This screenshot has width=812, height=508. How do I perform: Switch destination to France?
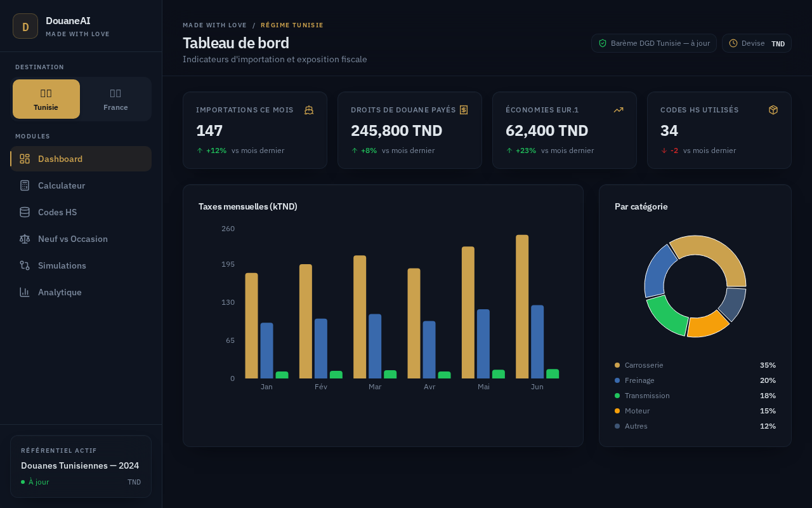[x=115, y=99]
